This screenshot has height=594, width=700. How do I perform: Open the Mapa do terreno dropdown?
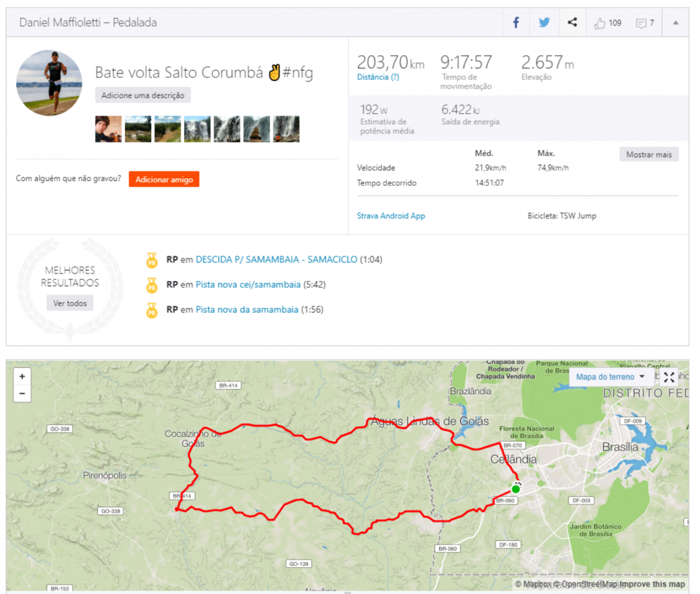click(x=610, y=377)
